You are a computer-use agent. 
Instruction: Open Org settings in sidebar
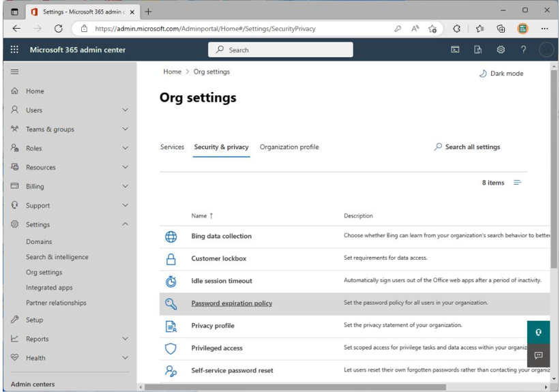44,273
